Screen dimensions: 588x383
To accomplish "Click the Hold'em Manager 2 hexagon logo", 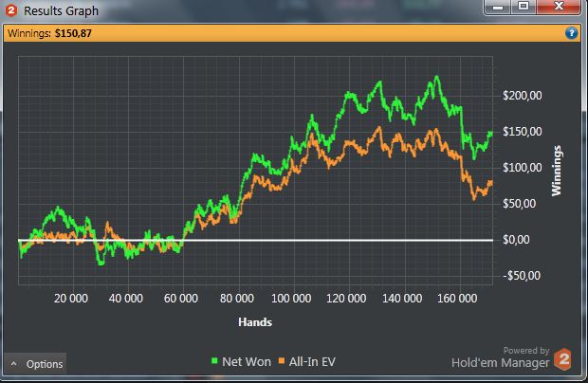I will tap(563, 359).
